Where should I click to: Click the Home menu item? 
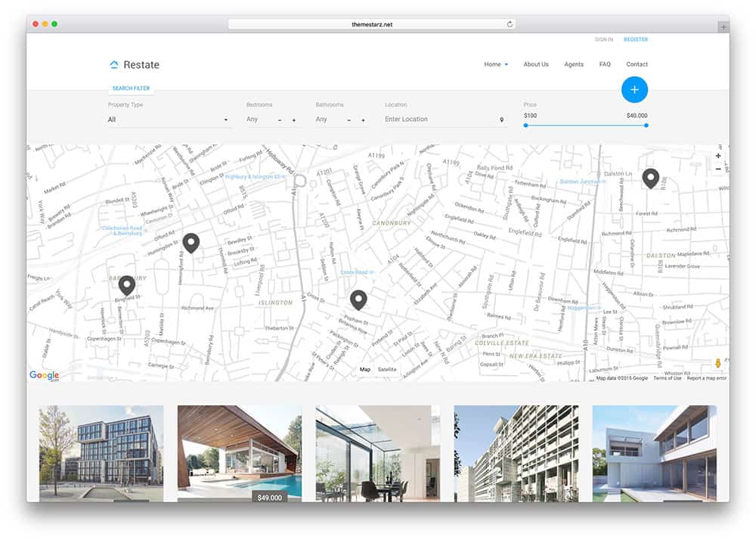(492, 64)
